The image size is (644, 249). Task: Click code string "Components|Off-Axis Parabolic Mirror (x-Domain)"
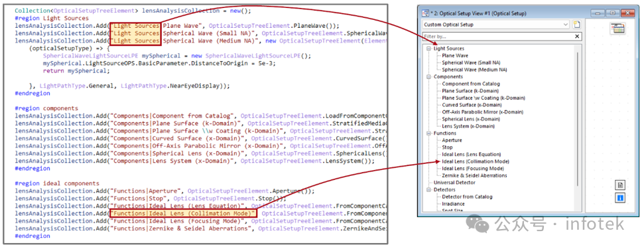pos(198,146)
